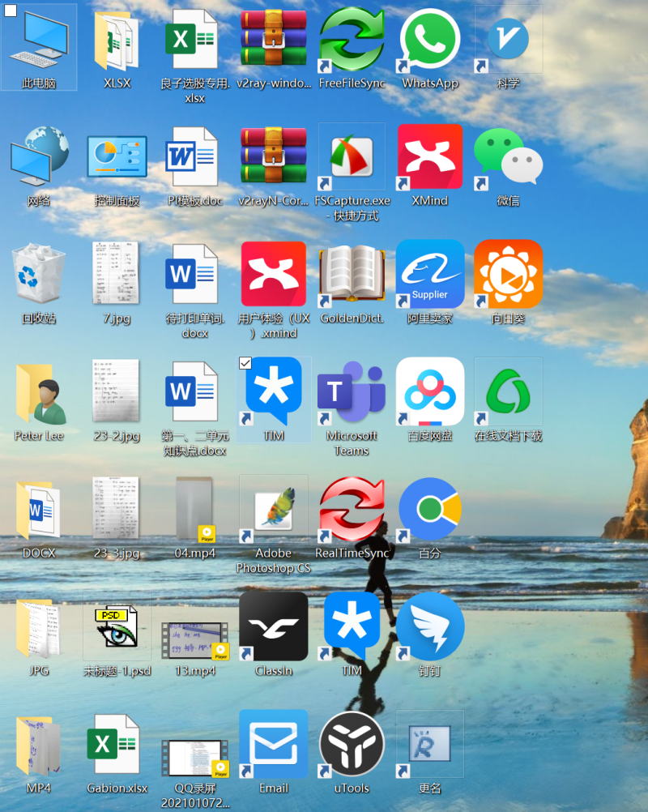Launch the XMind application shortcut
The height and width of the screenshot is (812, 648).
click(x=430, y=156)
